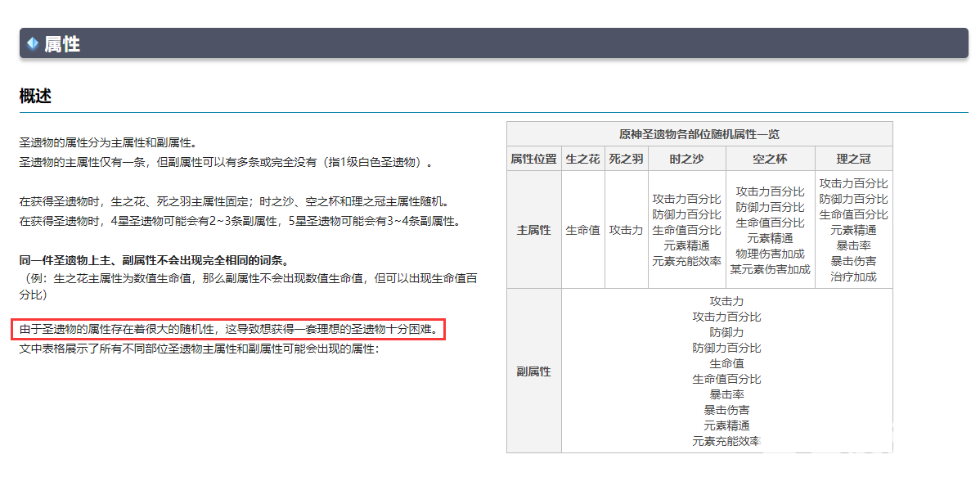
Task: Click 物理伤害加成 in the 空之杯 column
Action: 770,254
